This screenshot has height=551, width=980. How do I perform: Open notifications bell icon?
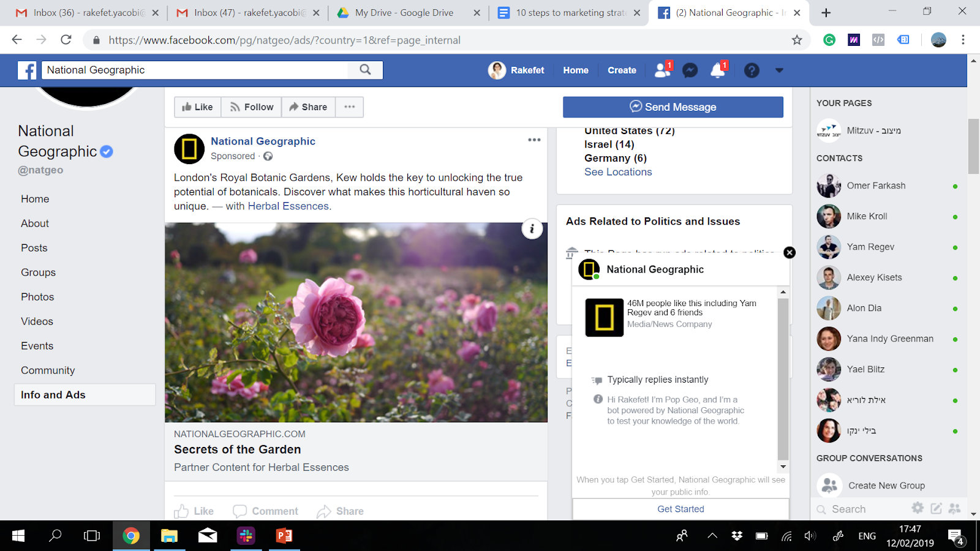(x=718, y=70)
